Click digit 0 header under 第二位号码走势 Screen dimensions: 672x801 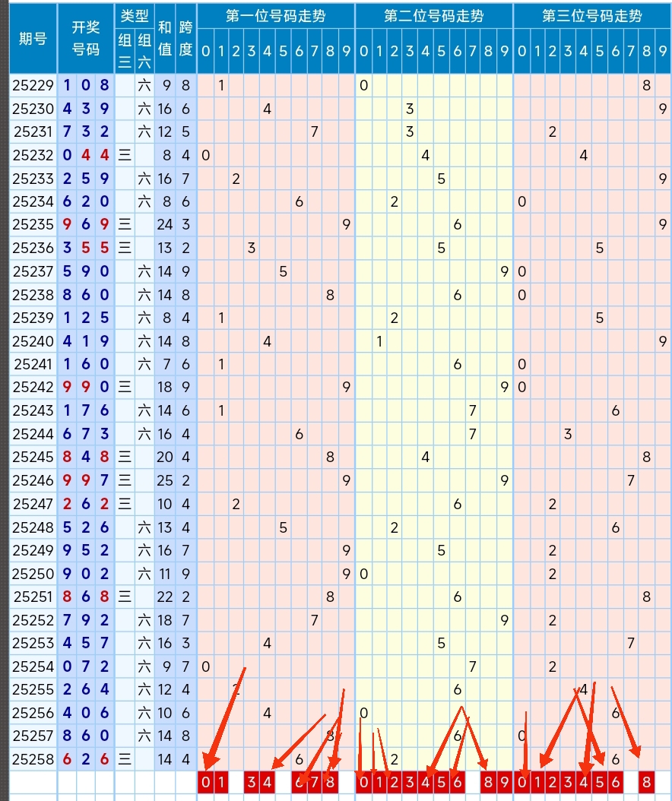[x=363, y=51]
